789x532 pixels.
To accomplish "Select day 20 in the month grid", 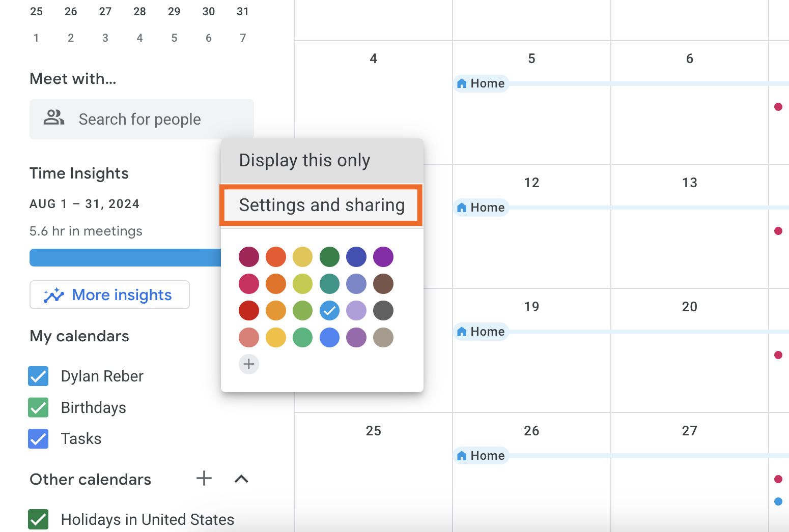I will click(690, 307).
